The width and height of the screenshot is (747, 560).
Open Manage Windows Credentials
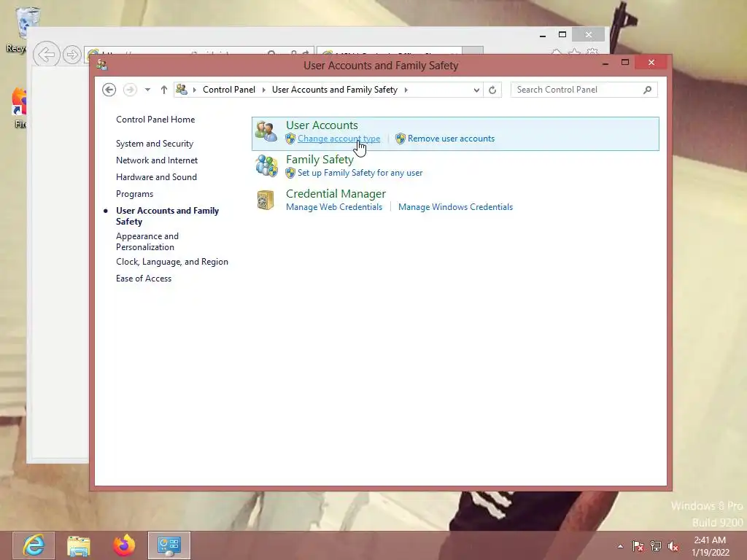point(455,207)
